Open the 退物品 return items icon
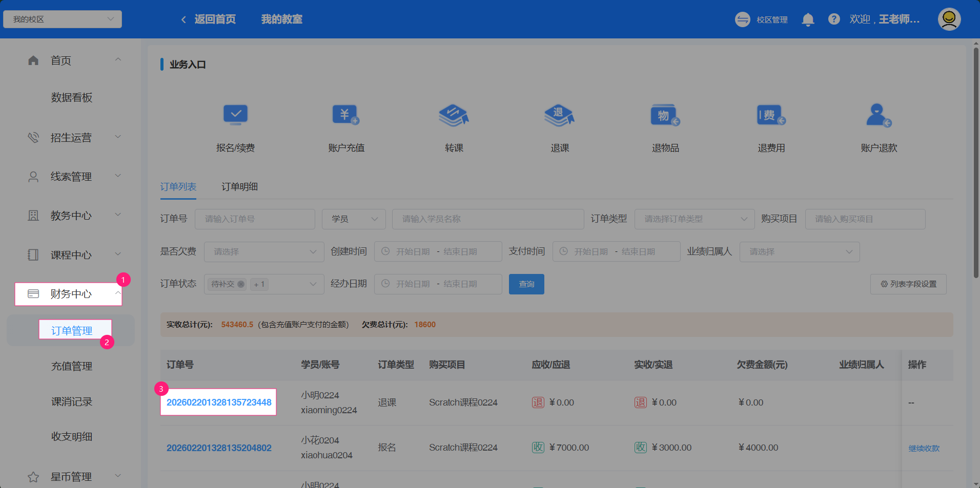980x488 pixels. pos(665,115)
